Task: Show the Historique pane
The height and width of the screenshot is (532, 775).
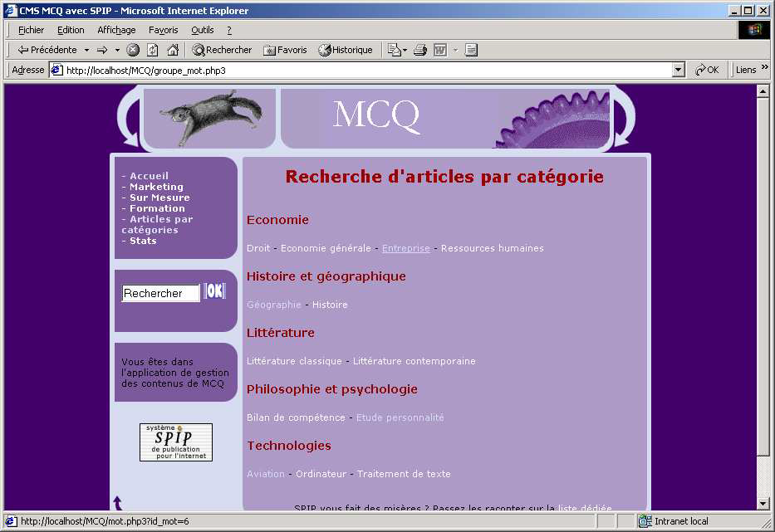Action: 346,50
